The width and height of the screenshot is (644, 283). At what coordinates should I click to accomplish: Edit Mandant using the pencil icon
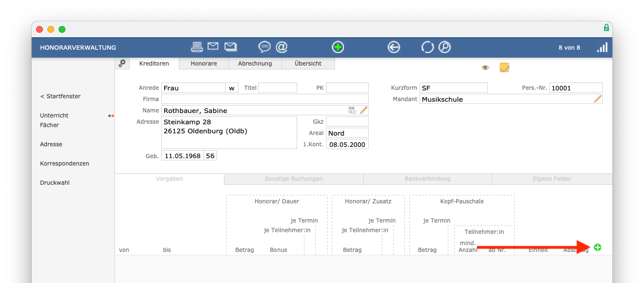tap(597, 99)
